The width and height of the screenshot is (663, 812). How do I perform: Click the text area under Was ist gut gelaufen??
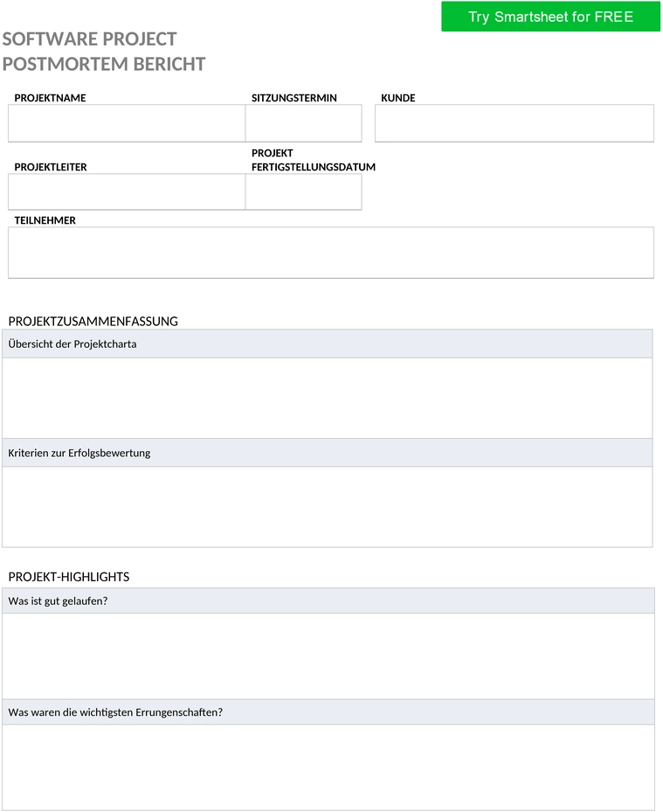pos(328,656)
